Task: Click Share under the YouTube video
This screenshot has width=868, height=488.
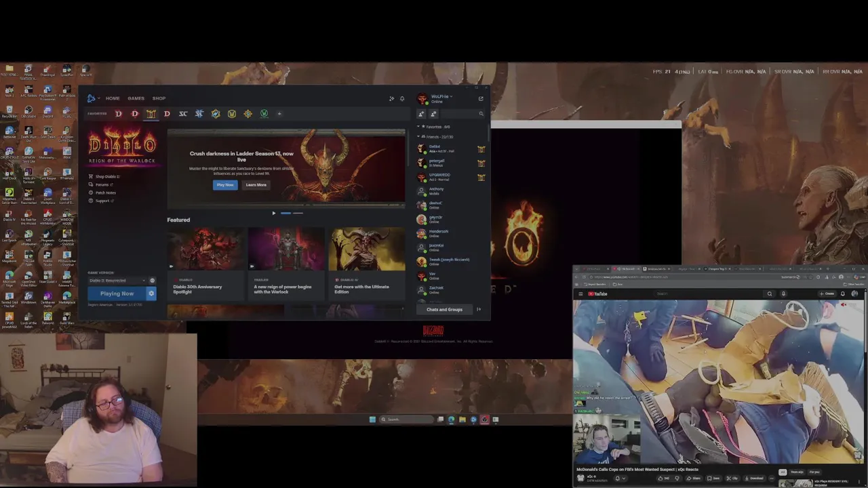Action: tap(695, 479)
